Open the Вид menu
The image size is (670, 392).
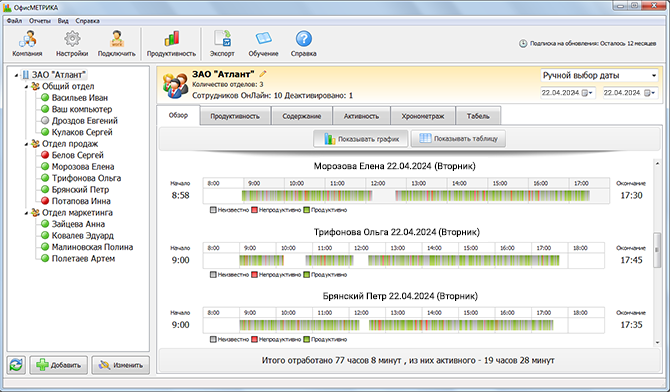point(63,21)
